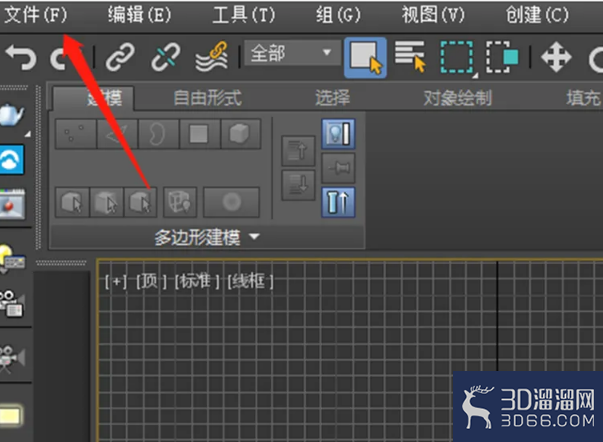Click the teapot icon in left sidebar
This screenshot has width=603, height=442.
coord(12,114)
